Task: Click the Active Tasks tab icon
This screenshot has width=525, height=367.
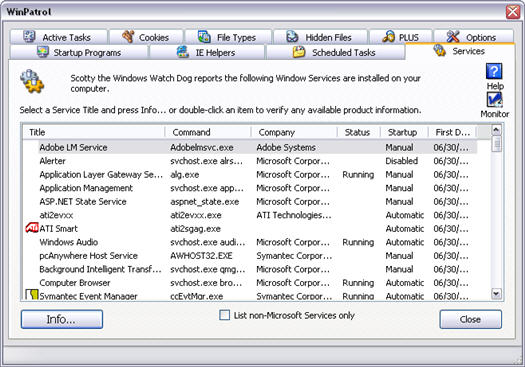Action: (29, 36)
